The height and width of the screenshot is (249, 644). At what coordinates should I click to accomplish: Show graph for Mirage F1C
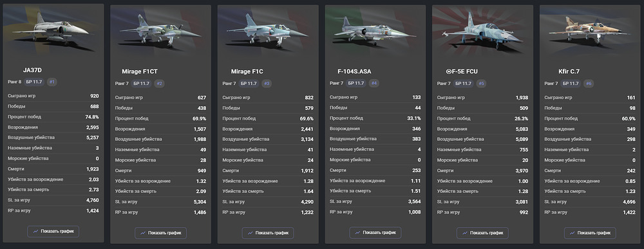268,233
